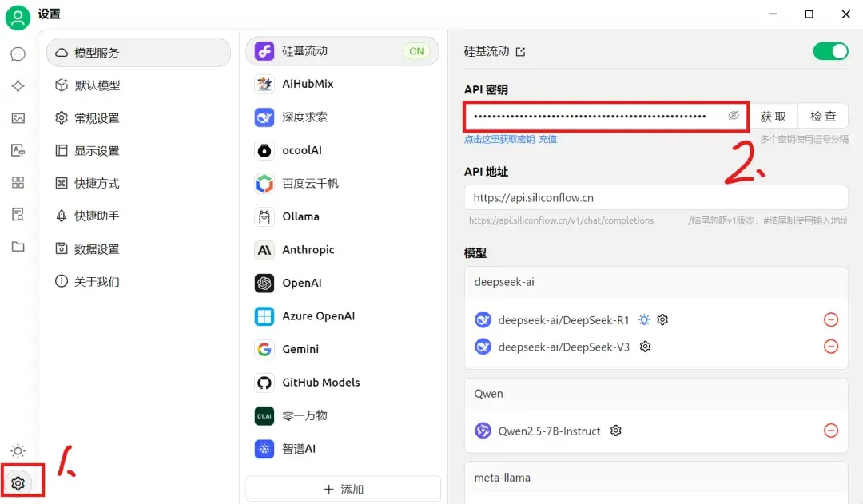Open settings gear for DeepSeek-R1 model
The image size is (863, 504).
coord(662,319)
